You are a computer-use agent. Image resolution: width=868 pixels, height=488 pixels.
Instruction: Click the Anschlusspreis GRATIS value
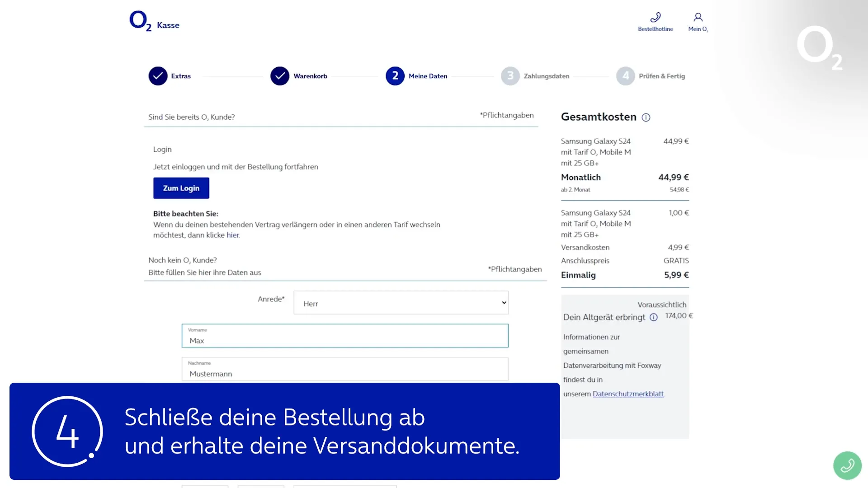[x=676, y=261]
